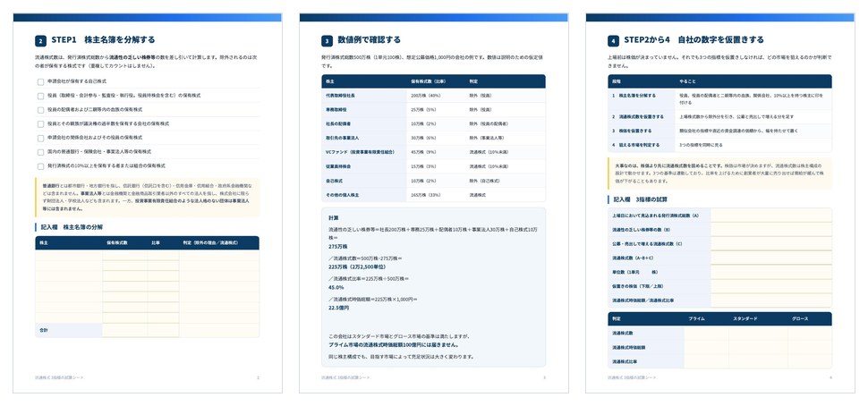
Task: Tick the 役員（取締役・会計参与・監査役・執行役）checkbox
Action: pos(40,96)
